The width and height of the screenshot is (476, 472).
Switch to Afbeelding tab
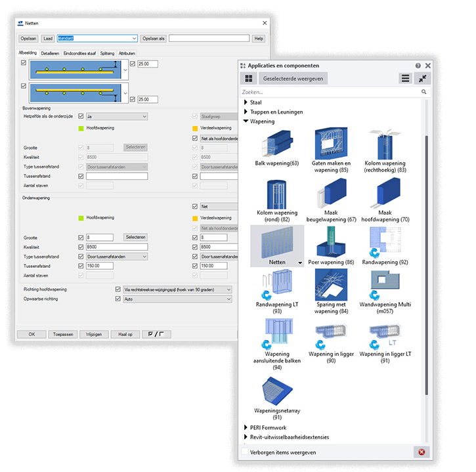28,53
